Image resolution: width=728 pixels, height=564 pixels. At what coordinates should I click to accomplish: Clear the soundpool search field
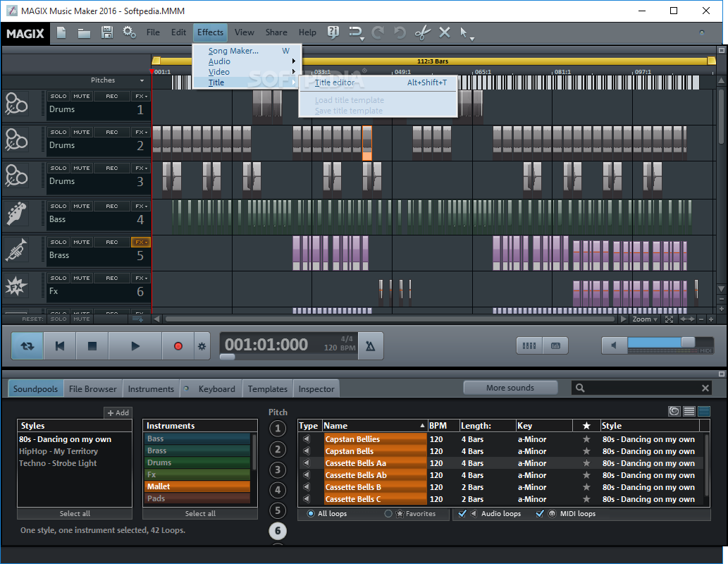tap(705, 388)
